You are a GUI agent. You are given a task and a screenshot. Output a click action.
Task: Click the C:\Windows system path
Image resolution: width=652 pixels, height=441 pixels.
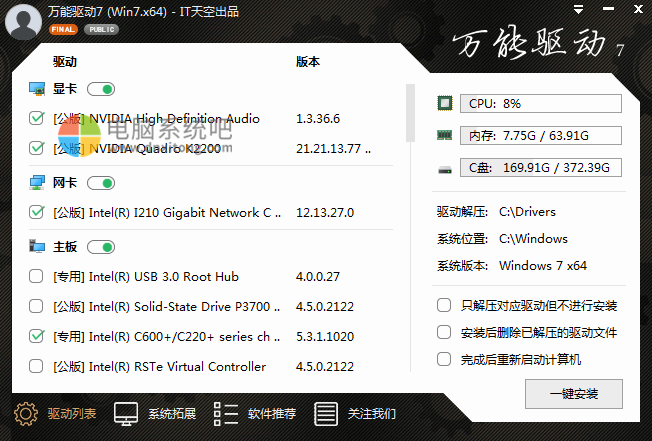pos(533,239)
